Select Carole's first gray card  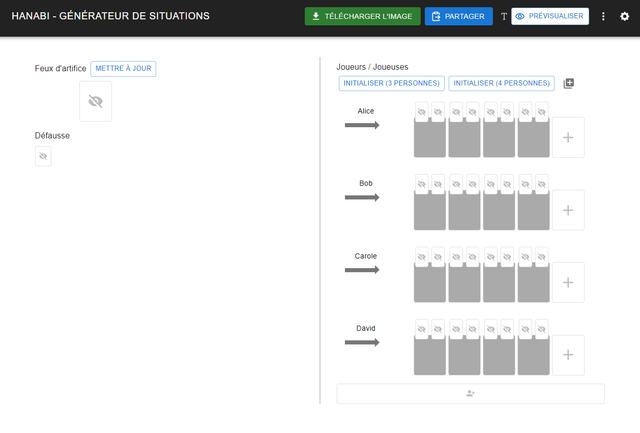430,284
